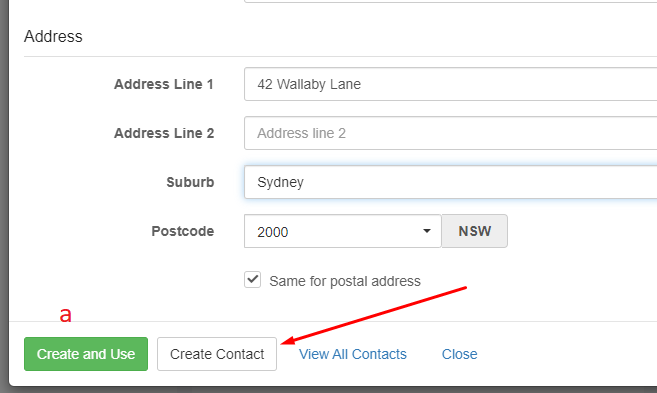The image size is (657, 393).
Task: Click into the Suburb field containing Sydney
Action: pyautogui.click(x=450, y=182)
